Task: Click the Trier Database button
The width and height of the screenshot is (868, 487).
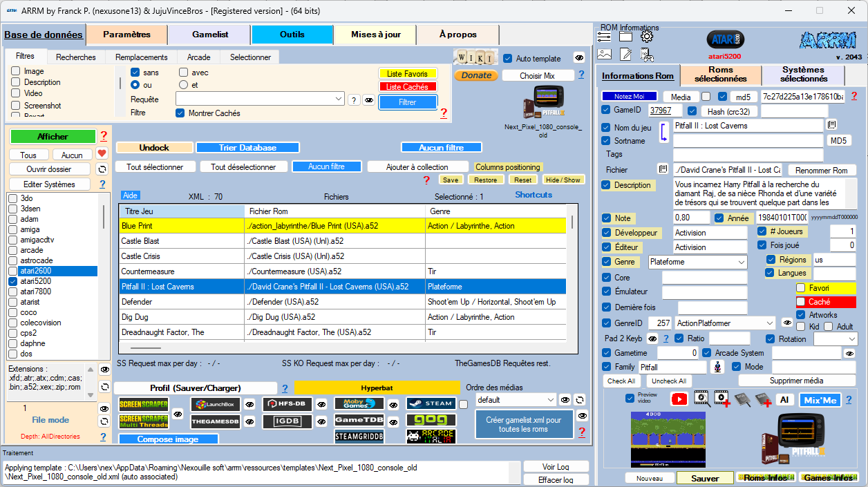Action: tap(247, 148)
